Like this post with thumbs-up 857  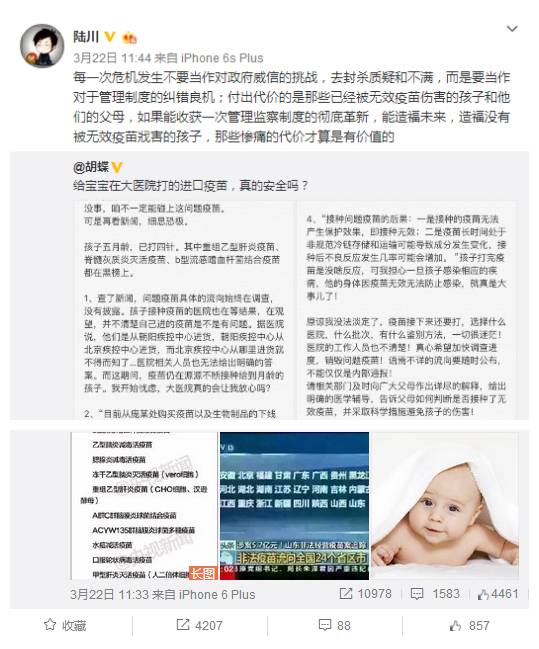470,625
